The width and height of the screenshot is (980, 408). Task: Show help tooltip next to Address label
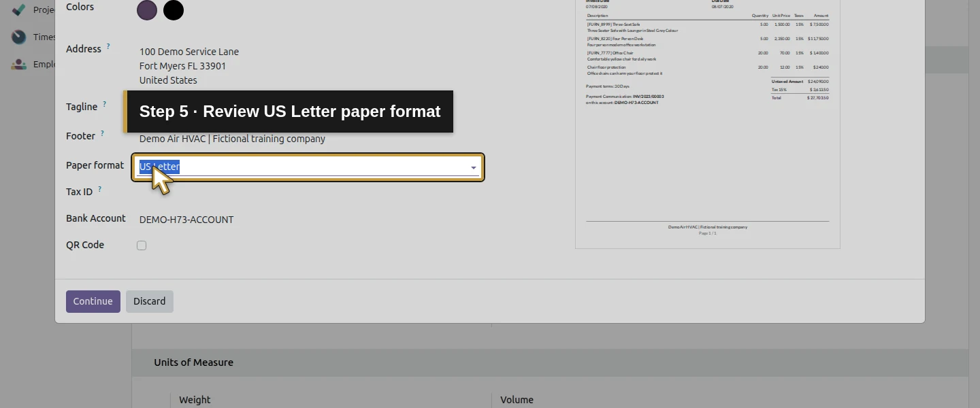(x=108, y=47)
